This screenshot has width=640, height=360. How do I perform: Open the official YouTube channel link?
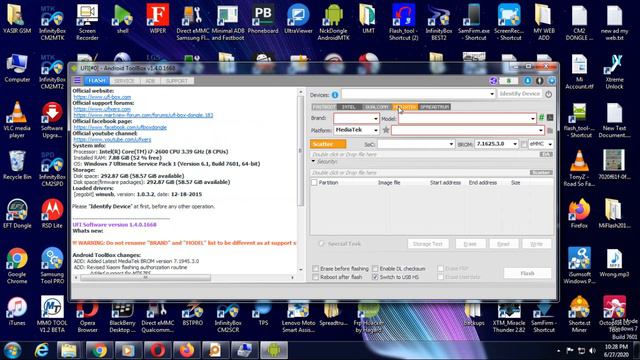(x=112, y=140)
